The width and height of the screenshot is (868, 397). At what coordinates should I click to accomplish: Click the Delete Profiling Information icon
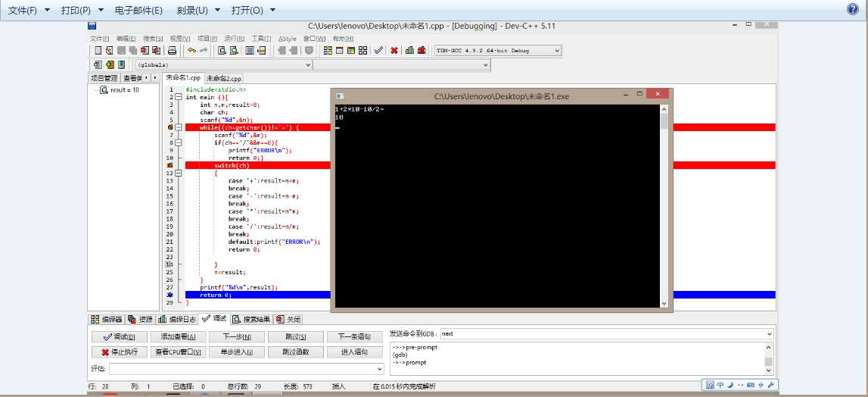(x=422, y=51)
